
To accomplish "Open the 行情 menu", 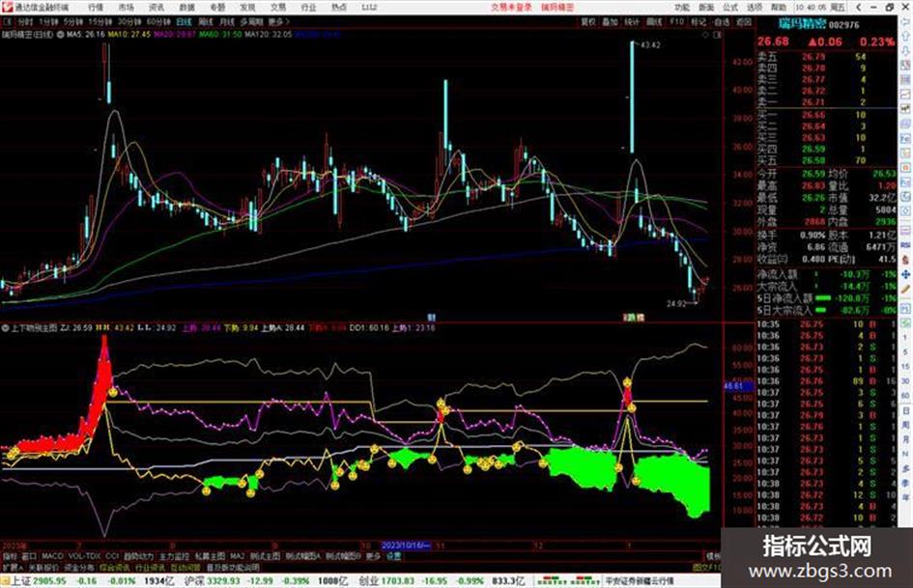I will tap(96, 8).
